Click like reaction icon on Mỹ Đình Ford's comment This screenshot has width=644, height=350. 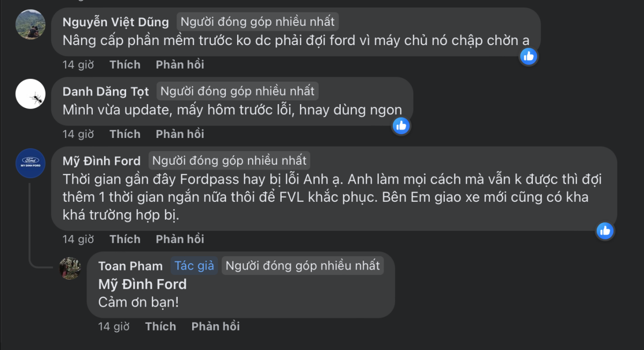tap(605, 231)
